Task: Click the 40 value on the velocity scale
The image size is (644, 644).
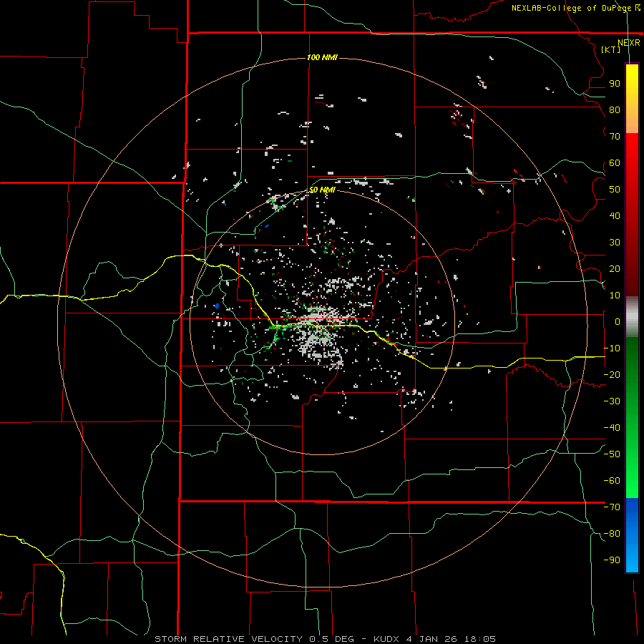Action: (x=615, y=216)
